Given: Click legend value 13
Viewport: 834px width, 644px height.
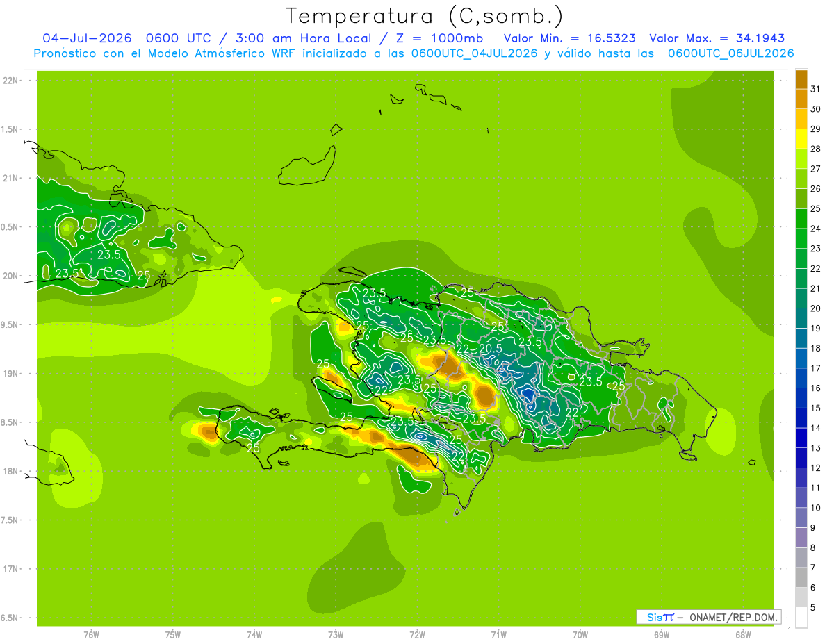Looking at the screenshot, I should [x=815, y=448].
